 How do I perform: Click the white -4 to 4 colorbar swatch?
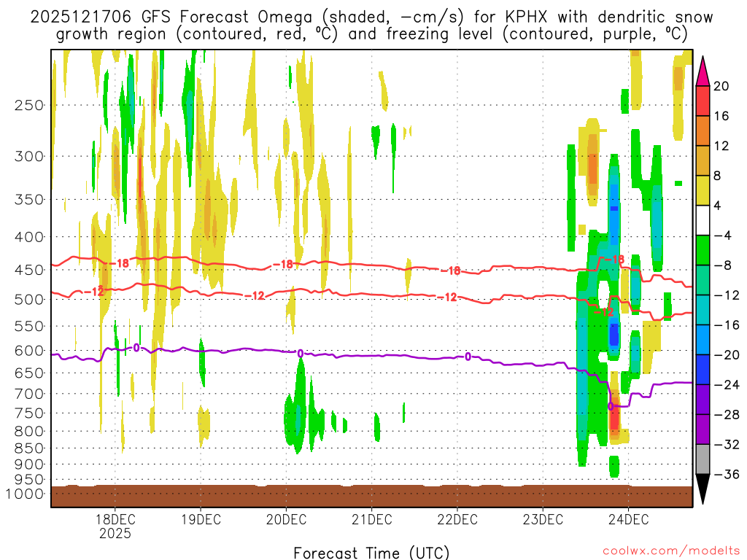[x=703, y=220]
